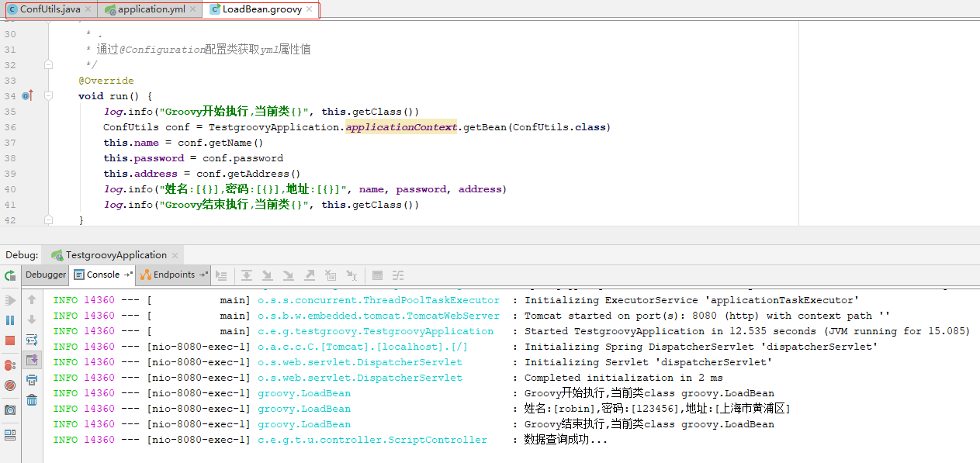
Task: Click line number 40 in gutter
Action: coord(10,189)
